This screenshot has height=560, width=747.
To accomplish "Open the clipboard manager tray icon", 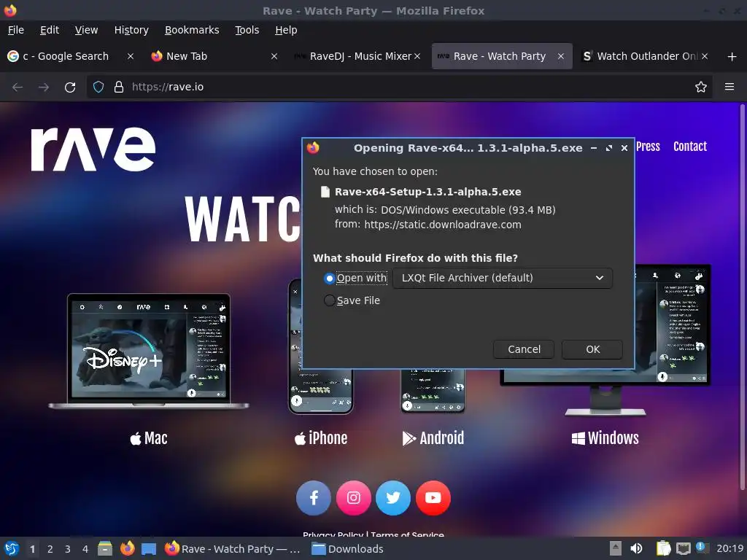I will 663,549.
